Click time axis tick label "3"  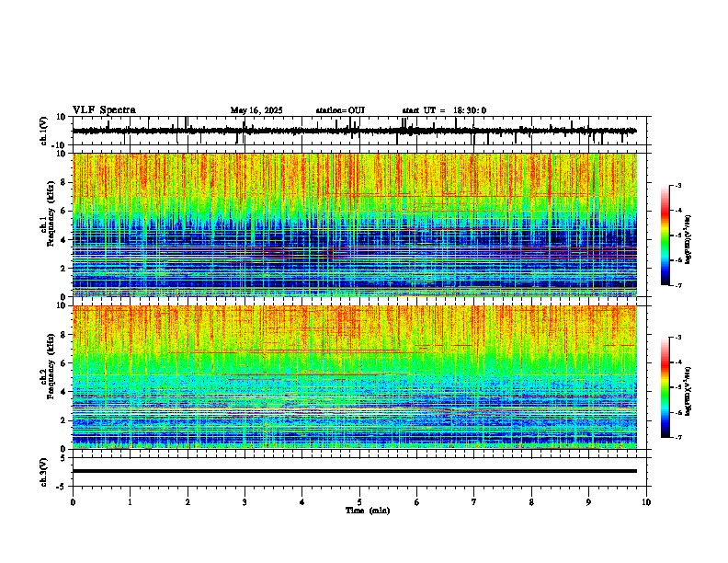point(245,502)
